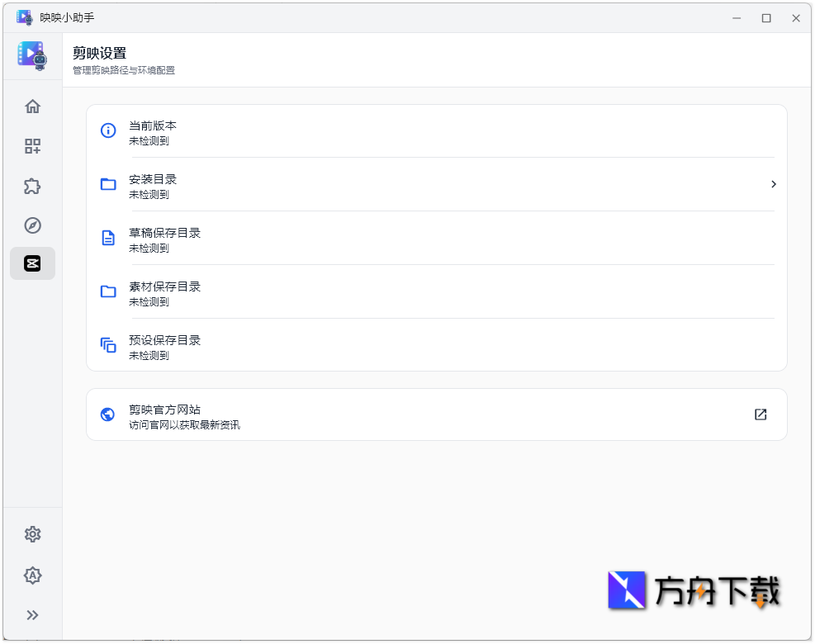Click the 管理剪映路径与环境配置 subtitle
Image resolution: width=815 pixels, height=644 pixels.
coord(124,70)
